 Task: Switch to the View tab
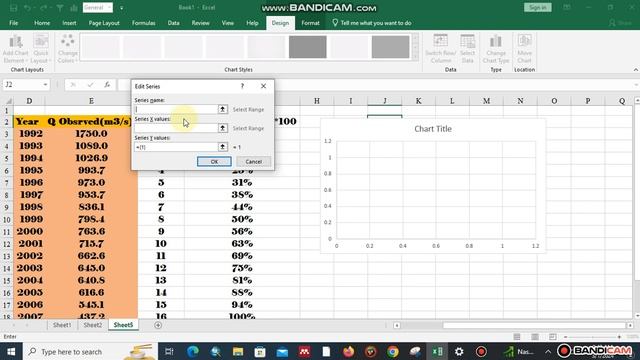228,23
